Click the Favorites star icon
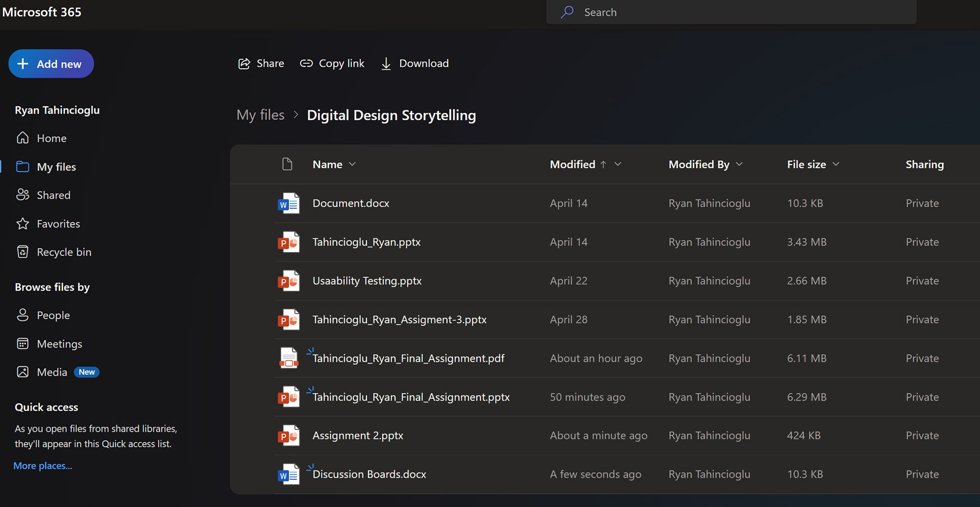This screenshot has width=980, height=507. 22,223
